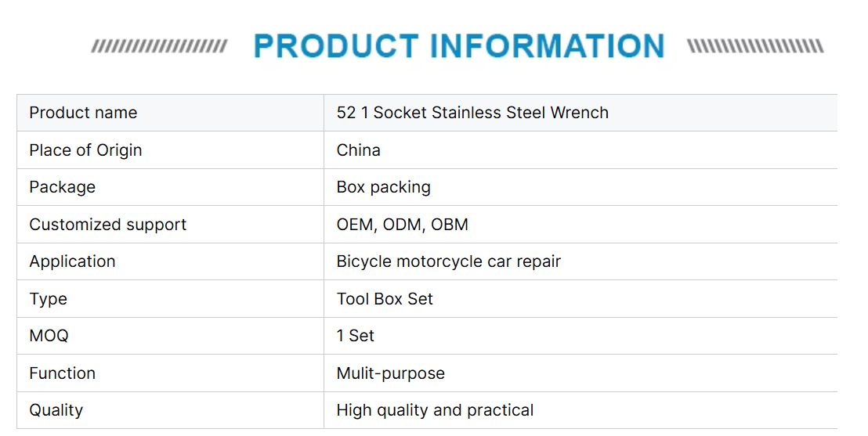
Task: Click the 'Type' row label
Action: point(49,299)
